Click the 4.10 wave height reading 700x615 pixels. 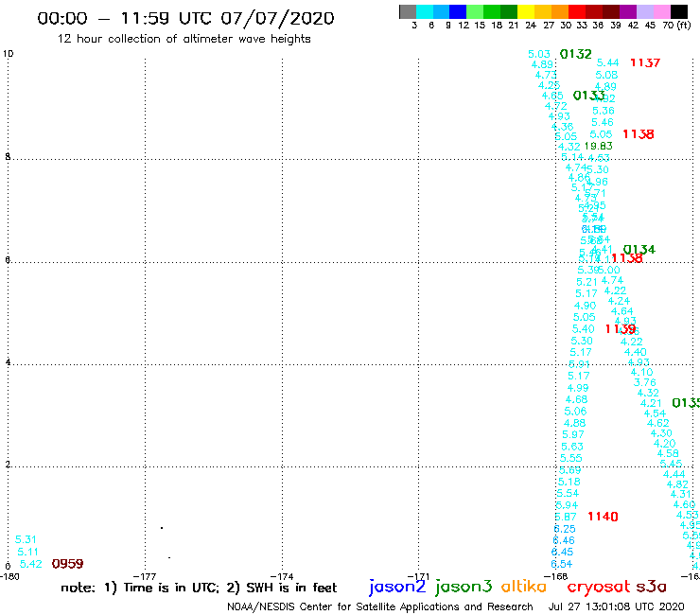(641, 373)
